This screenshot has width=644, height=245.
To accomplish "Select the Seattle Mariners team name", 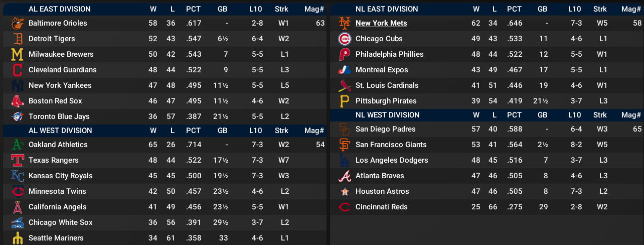I will 56,238.
